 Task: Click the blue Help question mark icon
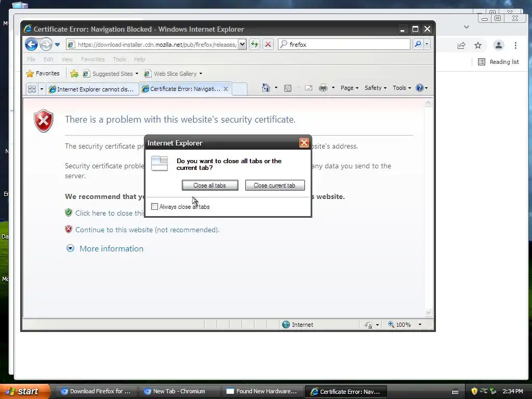[x=420, y=88]
